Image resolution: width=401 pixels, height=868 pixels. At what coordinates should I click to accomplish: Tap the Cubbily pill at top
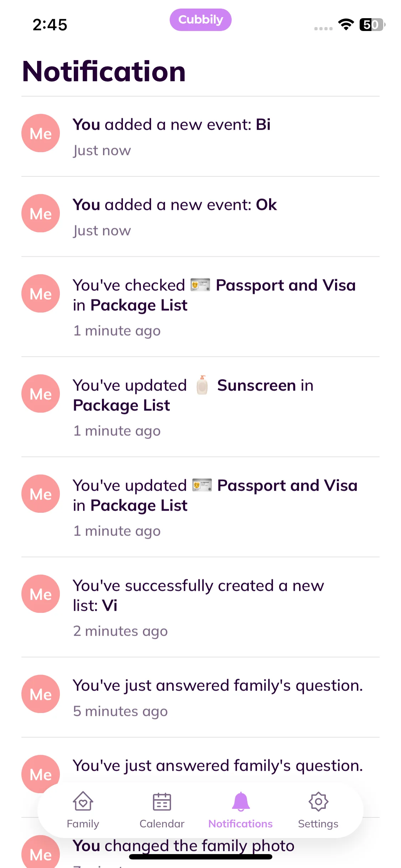pos(200,20)
